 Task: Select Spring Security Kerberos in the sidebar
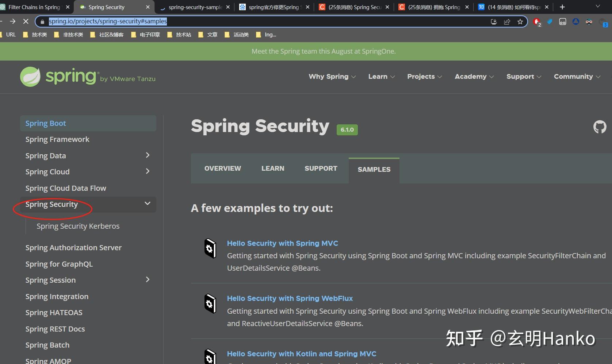(x=78, y=226)
